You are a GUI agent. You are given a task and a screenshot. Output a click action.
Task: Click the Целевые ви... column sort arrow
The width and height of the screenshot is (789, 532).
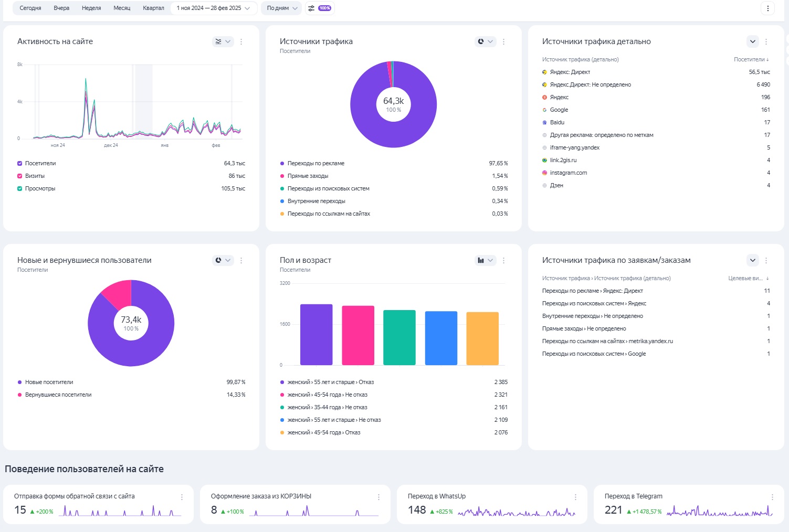767,278
